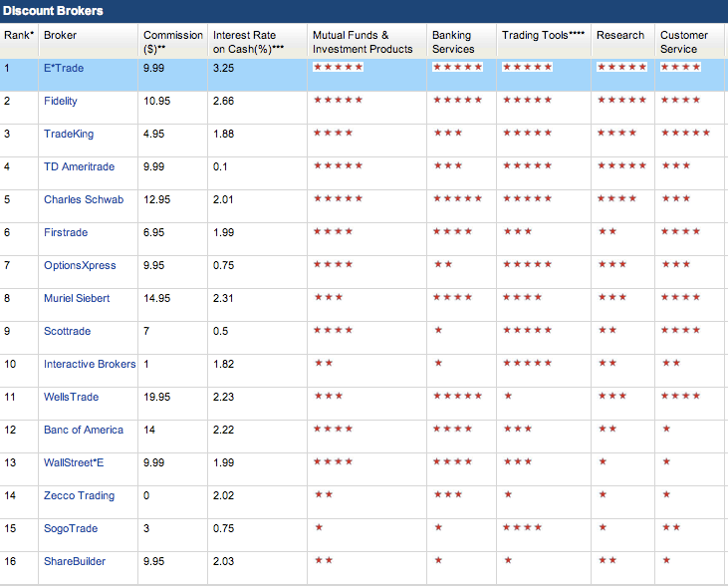Image resolution: width=728 pixels, height=587 pixels.
Task: Select interest rate 3.25 for E*Trade
Action: click(223, 69)
